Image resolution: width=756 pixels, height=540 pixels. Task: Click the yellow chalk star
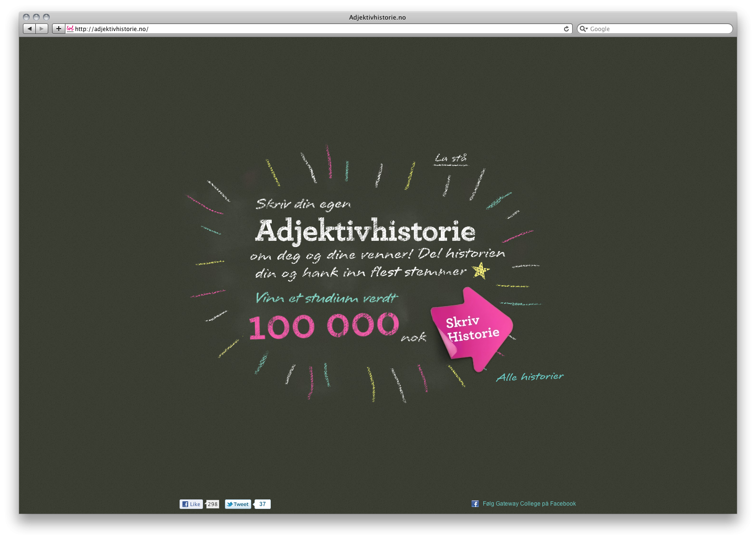click(480, 270)
